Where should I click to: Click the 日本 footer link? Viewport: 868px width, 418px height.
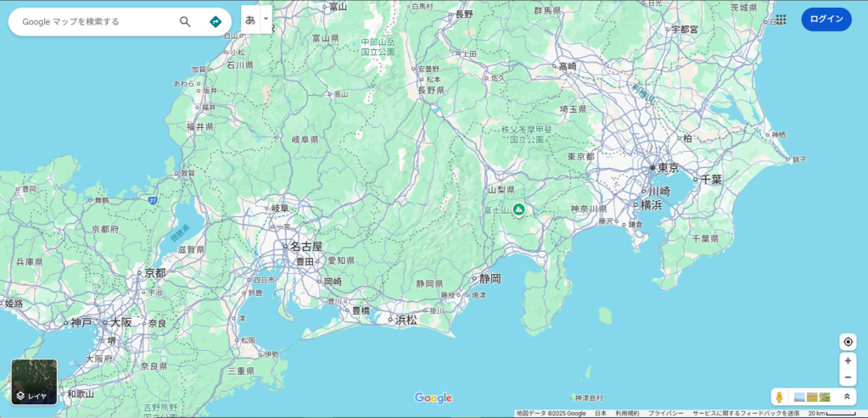click(x=601, y=414)
